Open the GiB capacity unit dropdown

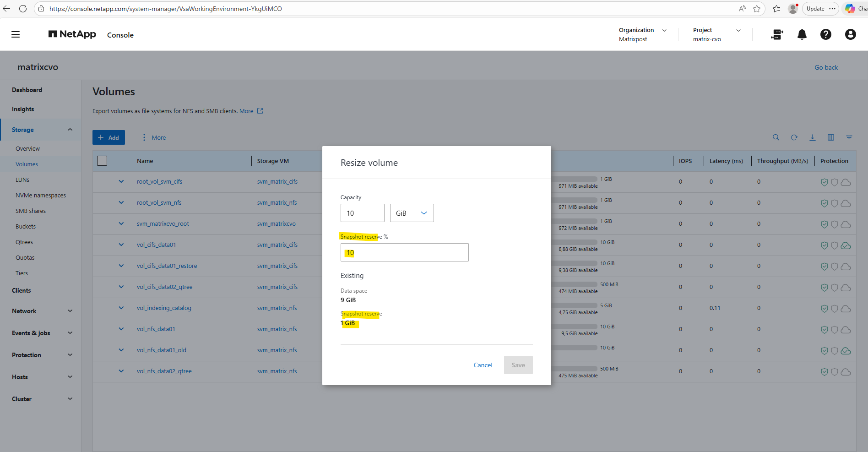[412, 213]
